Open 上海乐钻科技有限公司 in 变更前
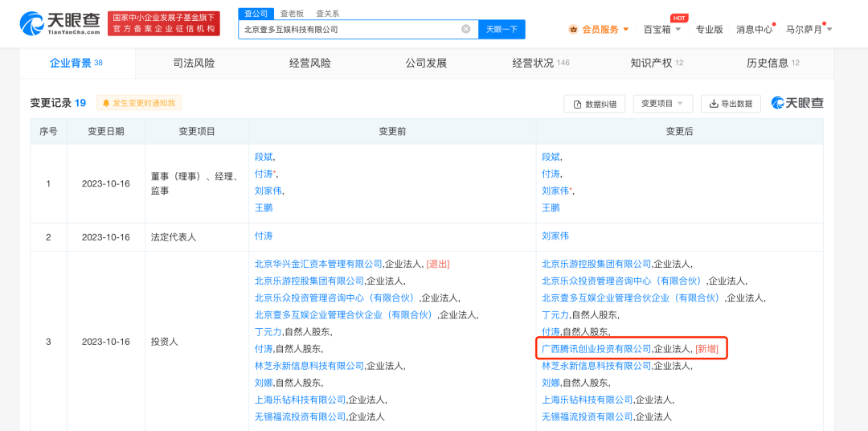Viewport: 868px width, 431px height. (300, 400)
